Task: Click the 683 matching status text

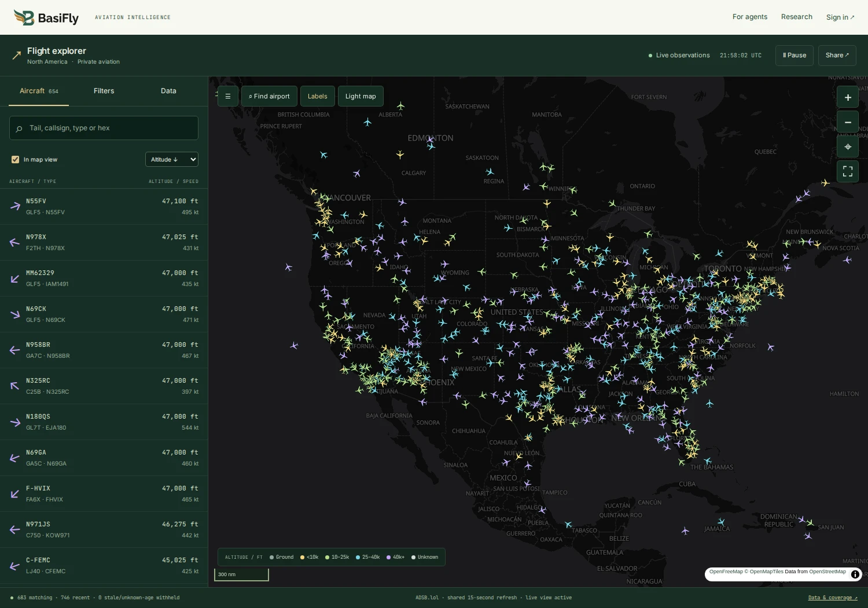Action: (35, 598)
